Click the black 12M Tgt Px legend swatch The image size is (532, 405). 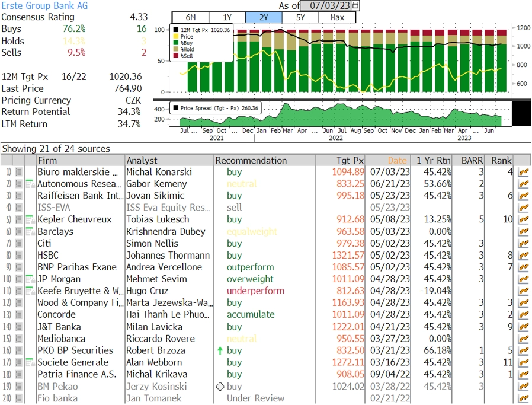(176, 30)
